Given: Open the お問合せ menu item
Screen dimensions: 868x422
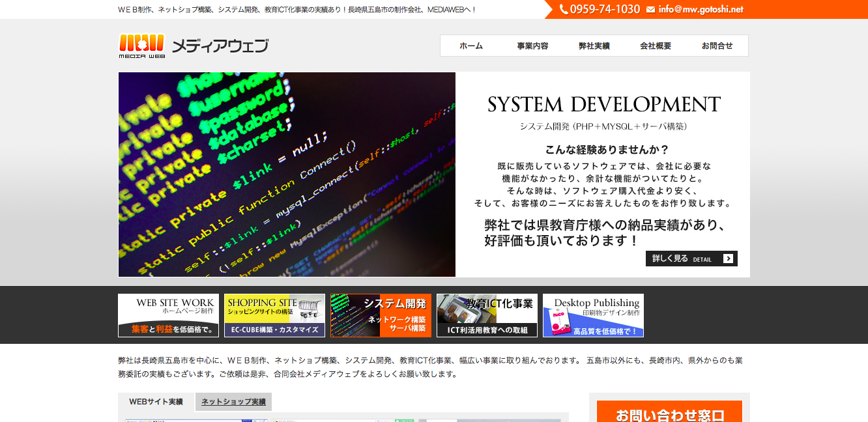Looking at the screenshot, I should [717, 46].
